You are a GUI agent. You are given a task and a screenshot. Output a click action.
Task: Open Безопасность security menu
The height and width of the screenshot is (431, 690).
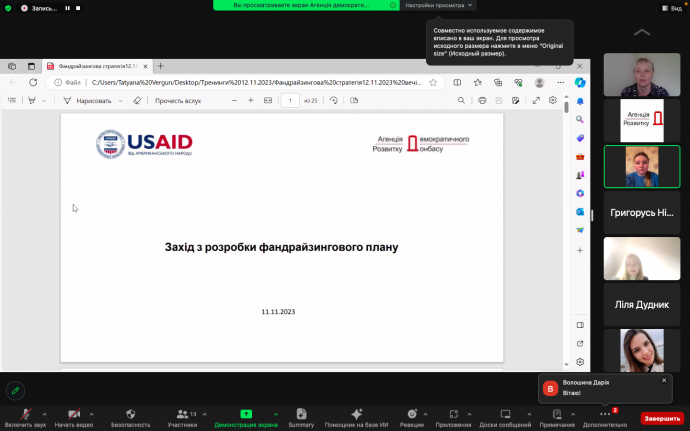tap(130, 418)
